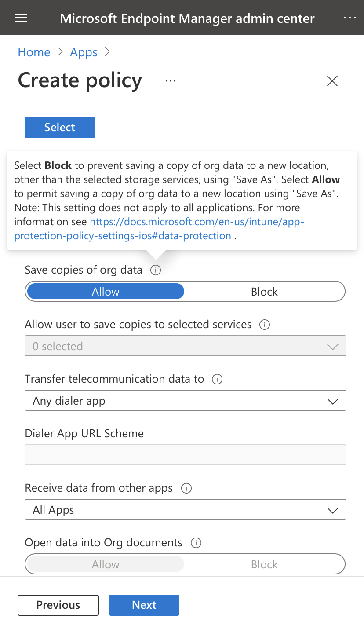Screen dimensions: 364x629
Task: Click the info icon for Open data into Org documents
Action: click(x=195, y=542)
